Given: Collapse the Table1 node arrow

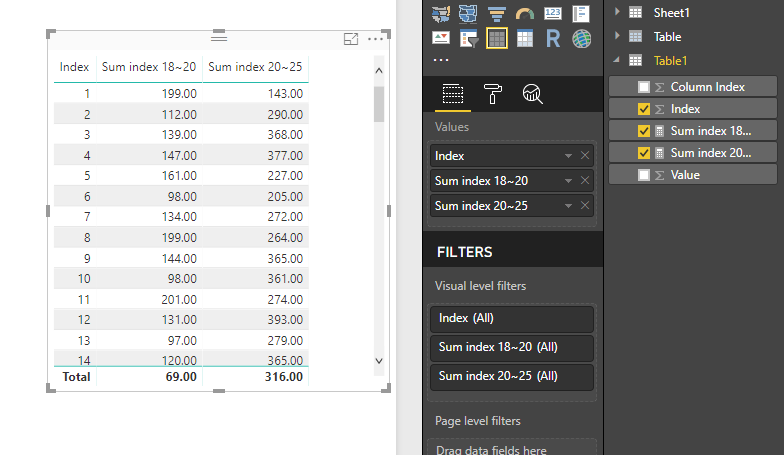Looking at the screenshot, I should pos(617,60).
